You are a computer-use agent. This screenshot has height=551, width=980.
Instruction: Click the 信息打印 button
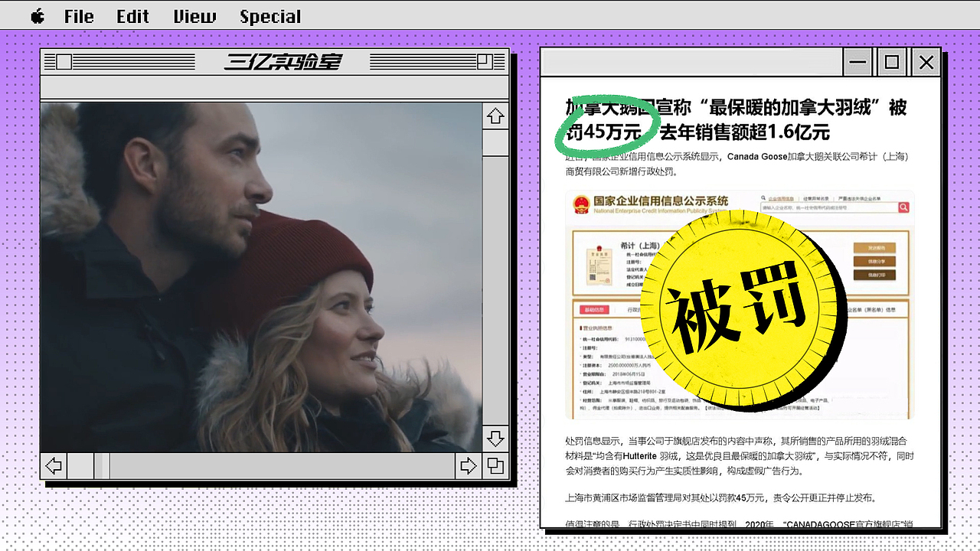click(x=874, y=275)
